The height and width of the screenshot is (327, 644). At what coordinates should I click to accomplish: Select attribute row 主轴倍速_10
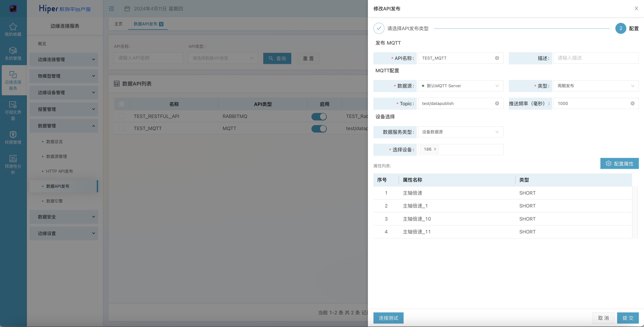coord(502,219)
